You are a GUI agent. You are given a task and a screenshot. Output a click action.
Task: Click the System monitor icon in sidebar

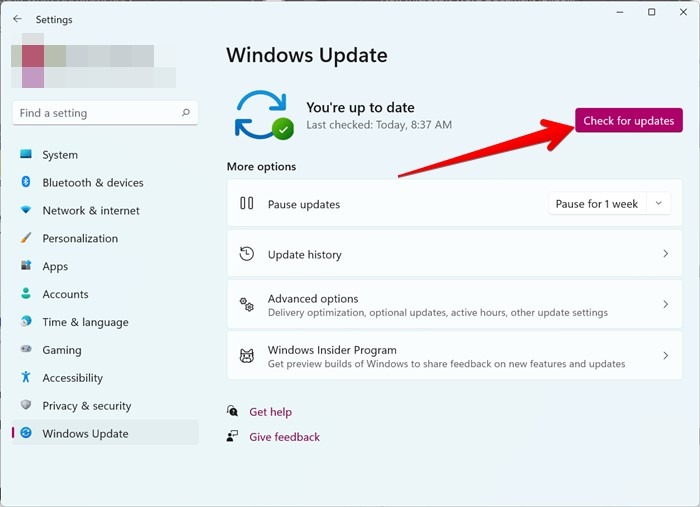coord(26,154)
